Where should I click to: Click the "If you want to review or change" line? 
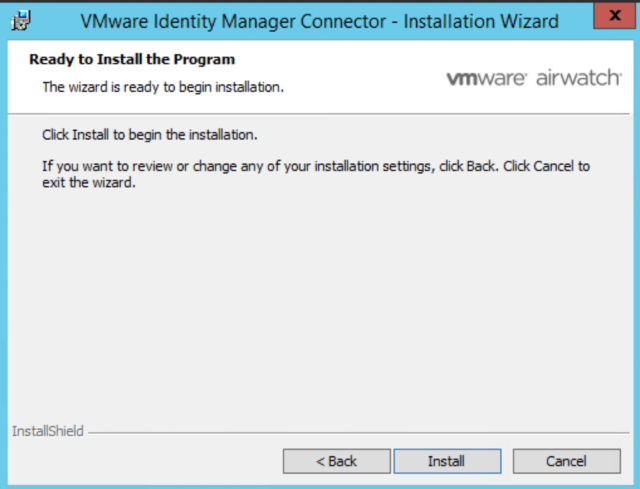[315, 166]
